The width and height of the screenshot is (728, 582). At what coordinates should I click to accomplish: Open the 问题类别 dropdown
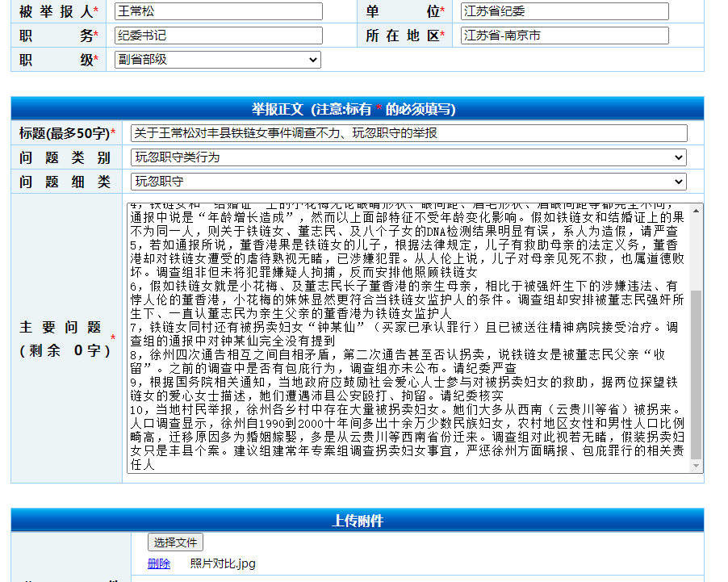tap(408, 157)
